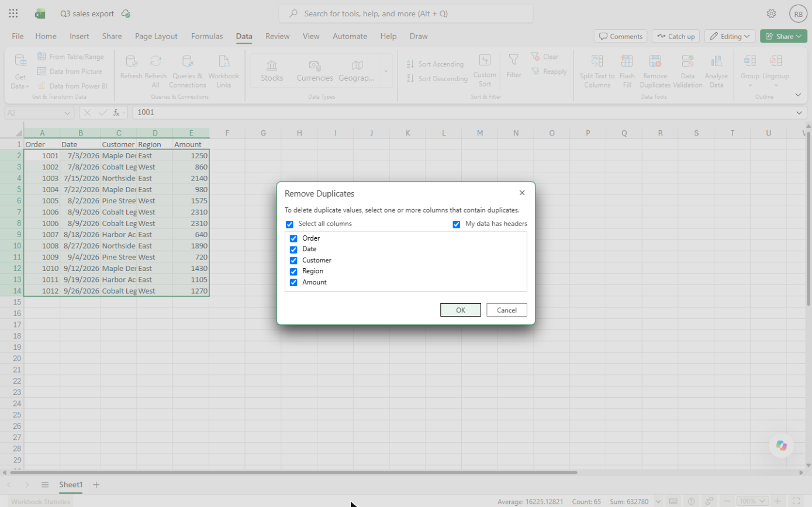Switch to the Review tab
The height and width of the screenshot is (507, 812).
coord(277,36)
